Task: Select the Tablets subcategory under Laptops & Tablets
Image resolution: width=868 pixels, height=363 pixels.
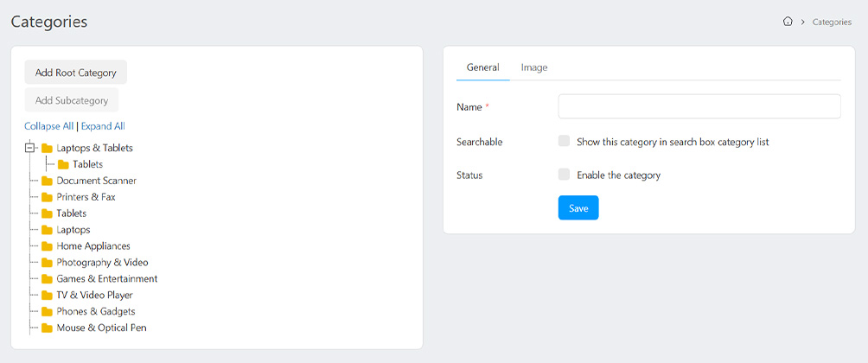Action: pos(87,164)
